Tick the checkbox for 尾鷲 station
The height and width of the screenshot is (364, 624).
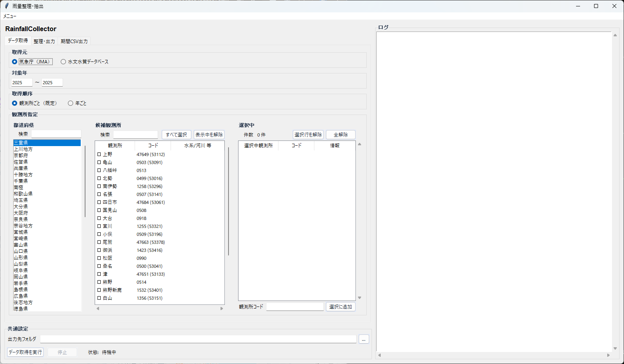(99, 242)
